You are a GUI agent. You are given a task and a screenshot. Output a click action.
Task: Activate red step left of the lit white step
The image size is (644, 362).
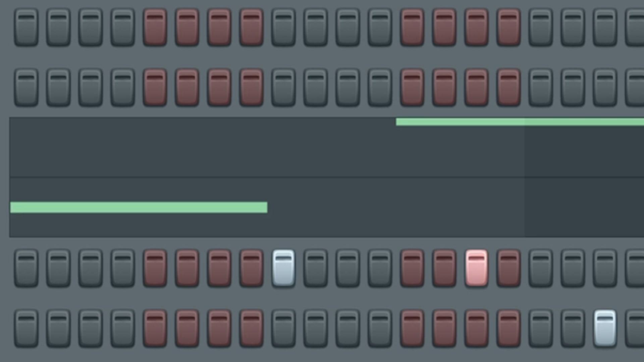(252, 268)
